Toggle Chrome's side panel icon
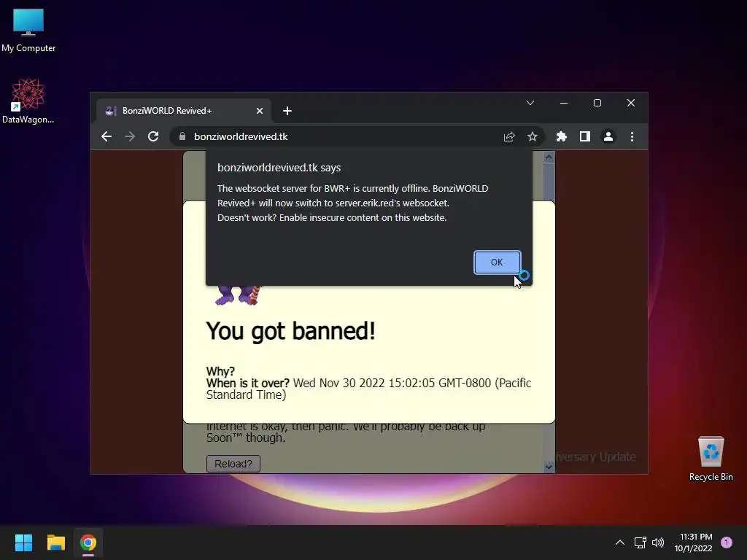 tap(584, 136)
